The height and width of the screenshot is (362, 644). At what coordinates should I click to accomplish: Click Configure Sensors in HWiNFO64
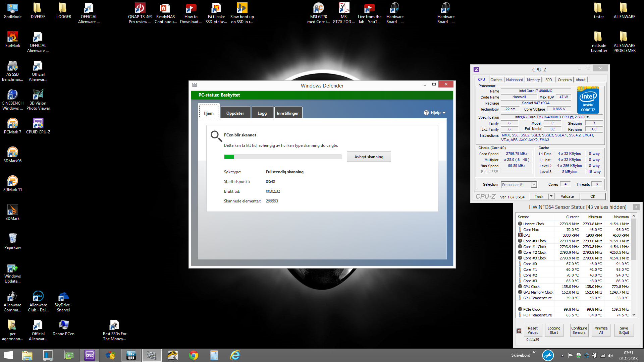pos(579,330)
